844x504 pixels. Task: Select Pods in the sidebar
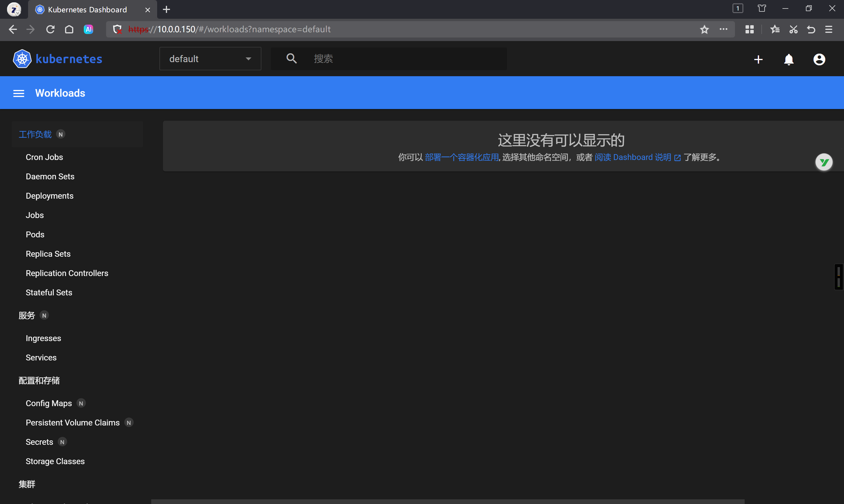[35, 235]
